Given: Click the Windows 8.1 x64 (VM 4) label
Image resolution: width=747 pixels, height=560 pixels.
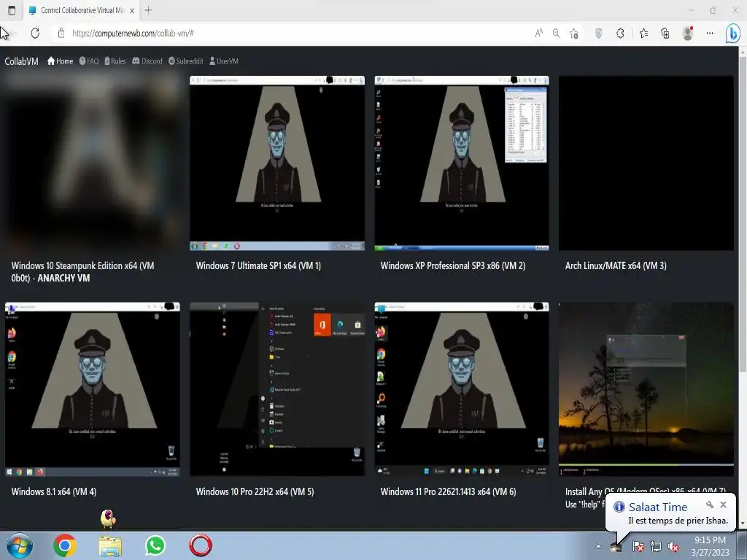Looking at the screenshot, I should pyautogui.click(x=53, y=491).
